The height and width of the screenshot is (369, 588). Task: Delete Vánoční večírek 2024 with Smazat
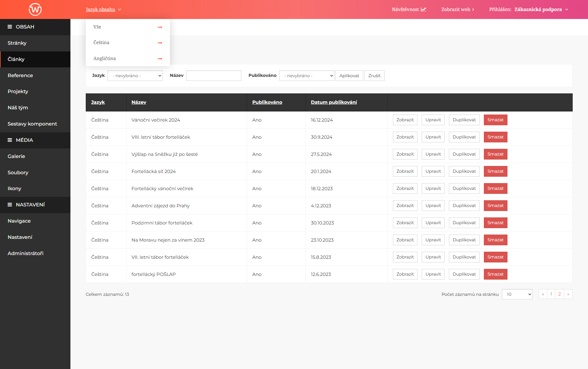(496, 120)
